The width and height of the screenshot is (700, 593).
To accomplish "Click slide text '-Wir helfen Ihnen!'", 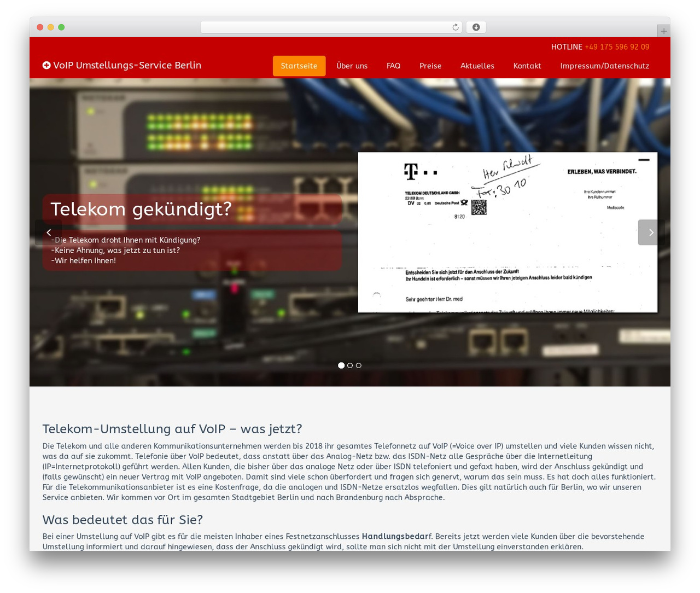I will [x=83, y=261].
